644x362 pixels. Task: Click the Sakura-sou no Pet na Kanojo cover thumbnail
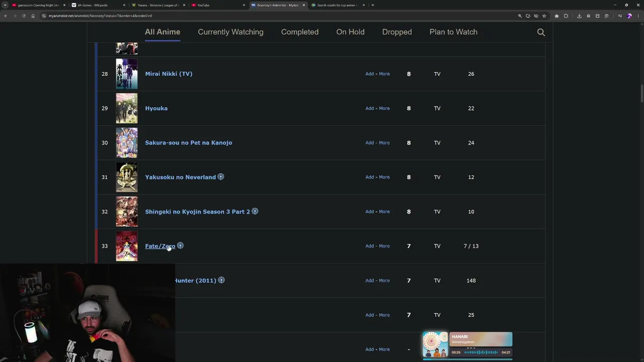tap(127, 143)
